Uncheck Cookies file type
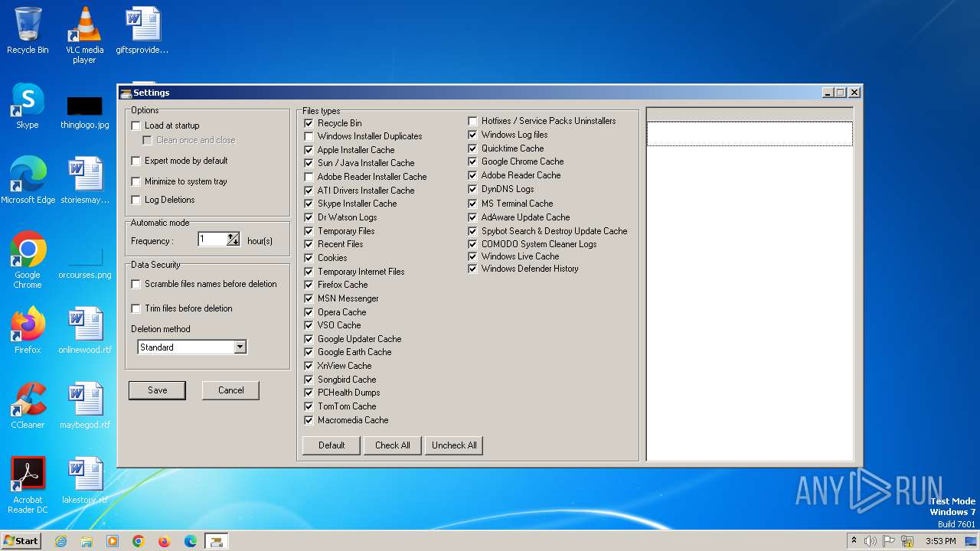The image size is (980, 551). (x=309, y=258)
